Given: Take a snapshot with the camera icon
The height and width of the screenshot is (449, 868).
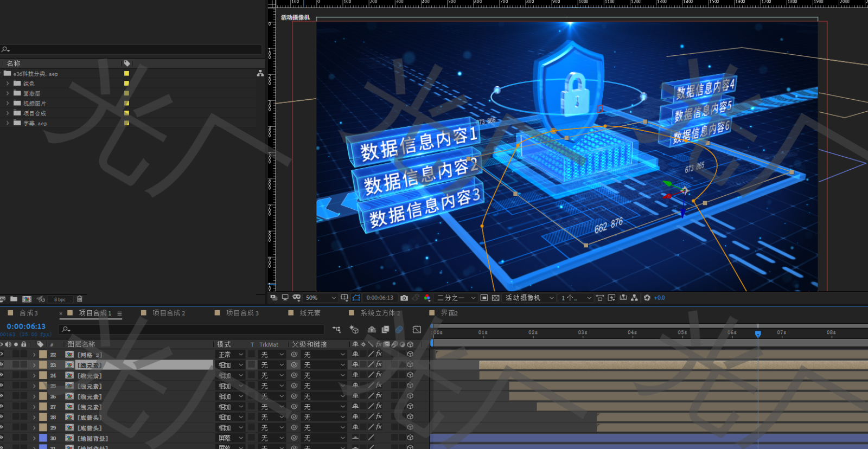Looking at the screenshot, I should click(404, 298).
